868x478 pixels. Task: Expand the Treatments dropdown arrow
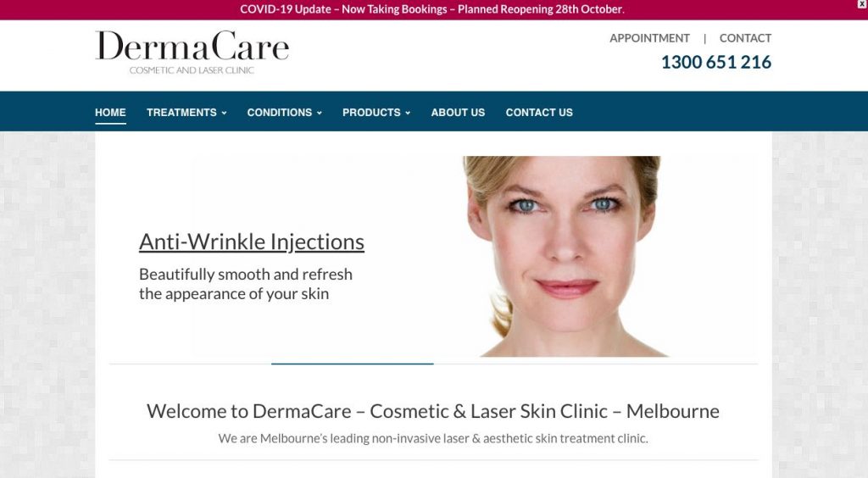[224, 113]
